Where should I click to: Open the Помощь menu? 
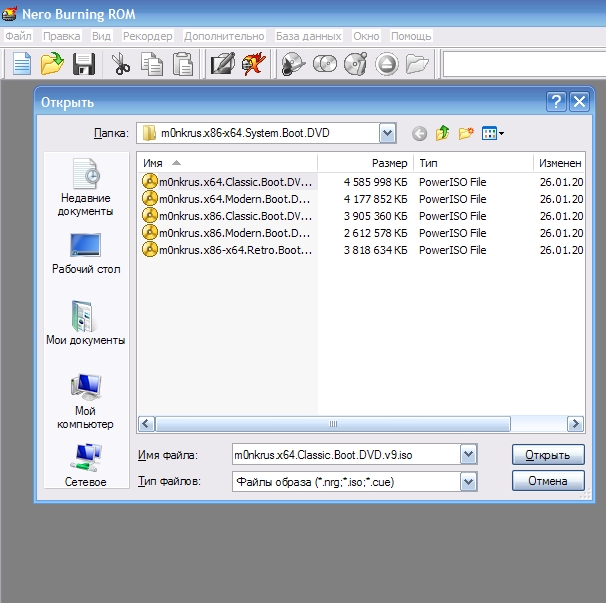pos(411,36)
